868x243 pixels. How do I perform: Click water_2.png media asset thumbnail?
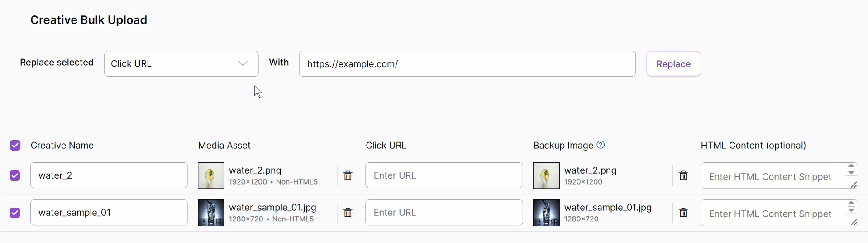(211, 175)
